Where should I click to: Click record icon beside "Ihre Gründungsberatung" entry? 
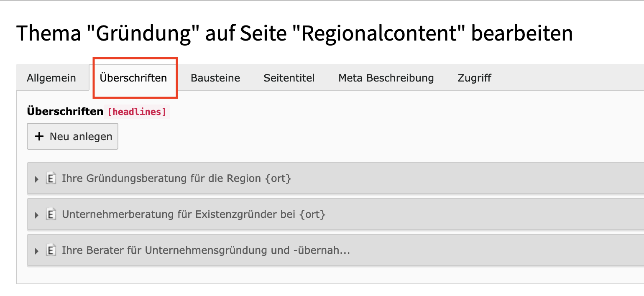[51, 179]
